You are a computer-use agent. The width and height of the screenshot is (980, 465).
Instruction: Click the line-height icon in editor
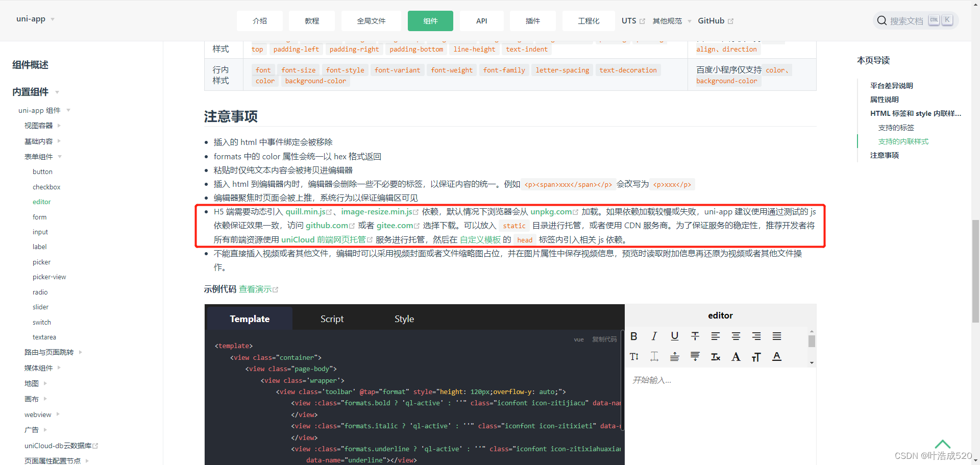pos(634,356)
